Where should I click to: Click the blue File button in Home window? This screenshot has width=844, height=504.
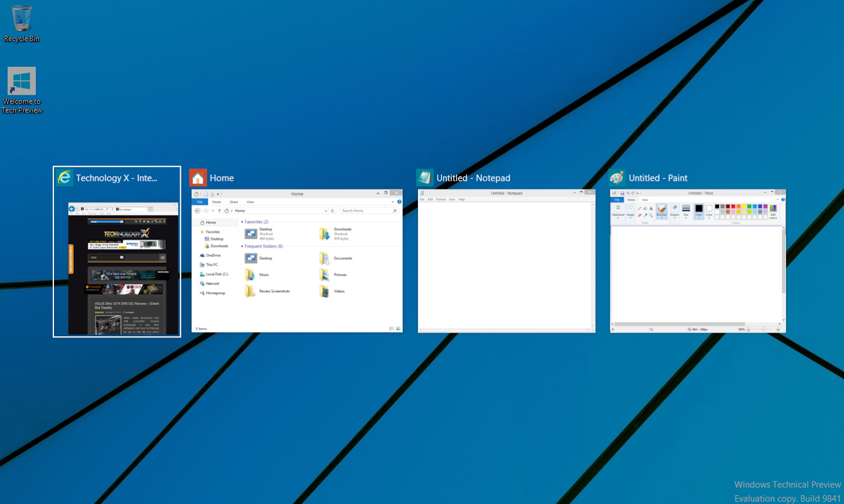pyautogui.click(x=200, y=202)
